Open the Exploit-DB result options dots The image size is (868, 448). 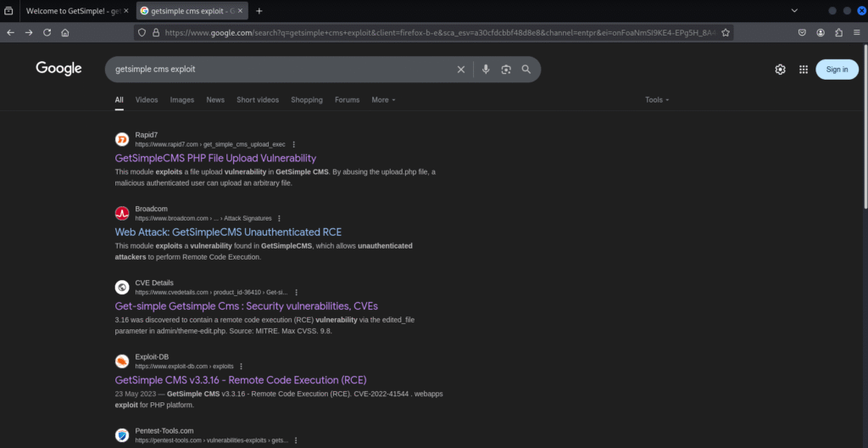pos(242,367)
